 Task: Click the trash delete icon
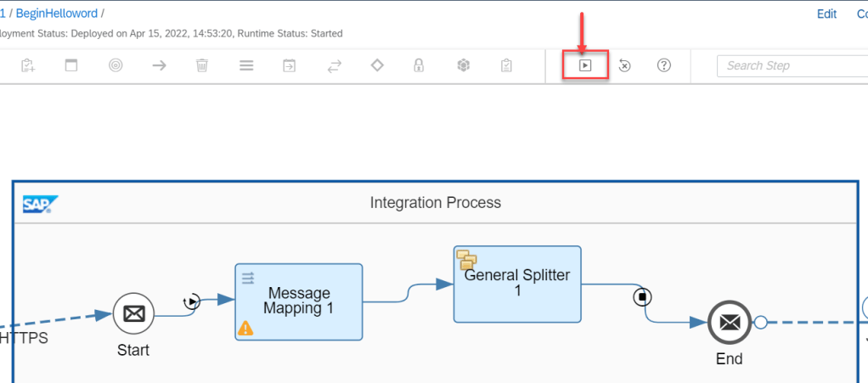click(202, 65)
